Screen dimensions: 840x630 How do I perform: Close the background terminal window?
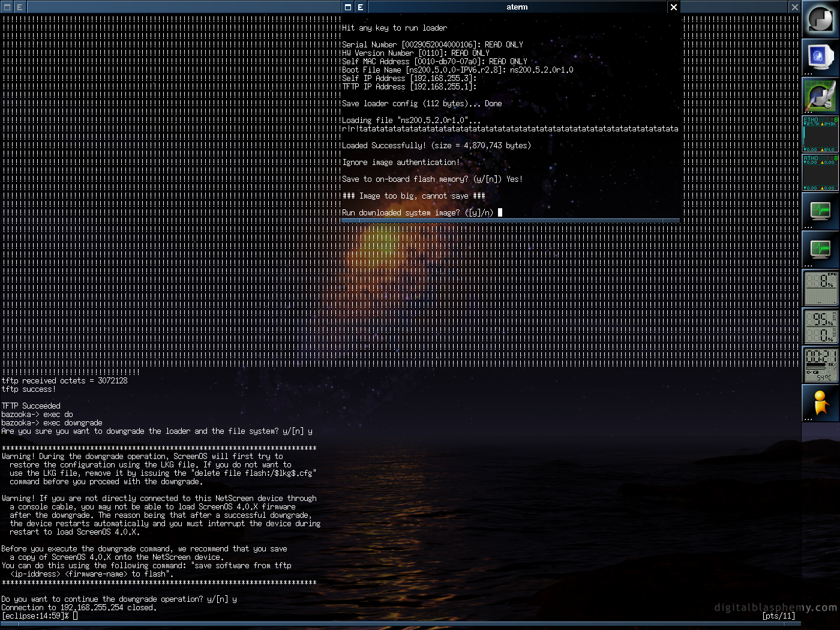[x=795, y=7]
